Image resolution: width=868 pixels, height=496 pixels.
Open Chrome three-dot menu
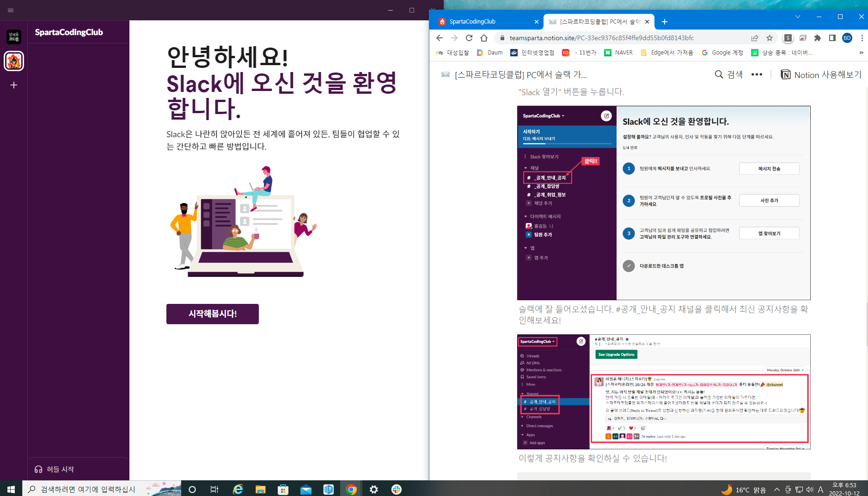pyautogui.click(x=862, y=38)
